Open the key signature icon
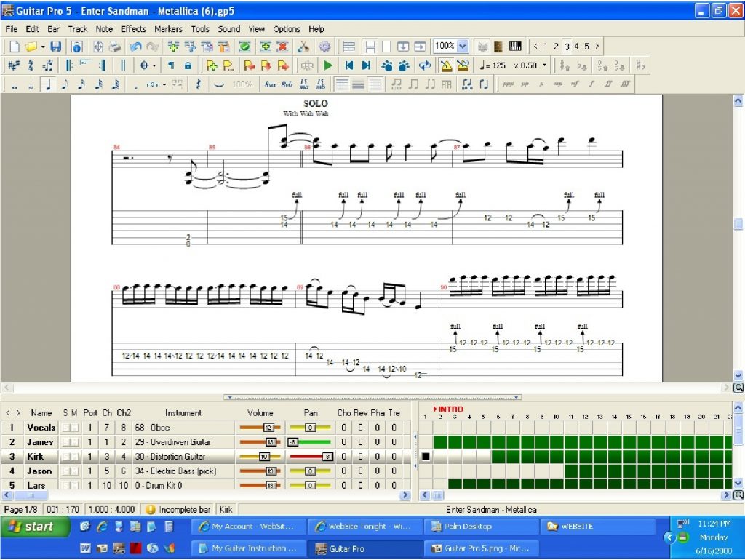The width and height of the screenshot is (745, 560). point(14,65)
